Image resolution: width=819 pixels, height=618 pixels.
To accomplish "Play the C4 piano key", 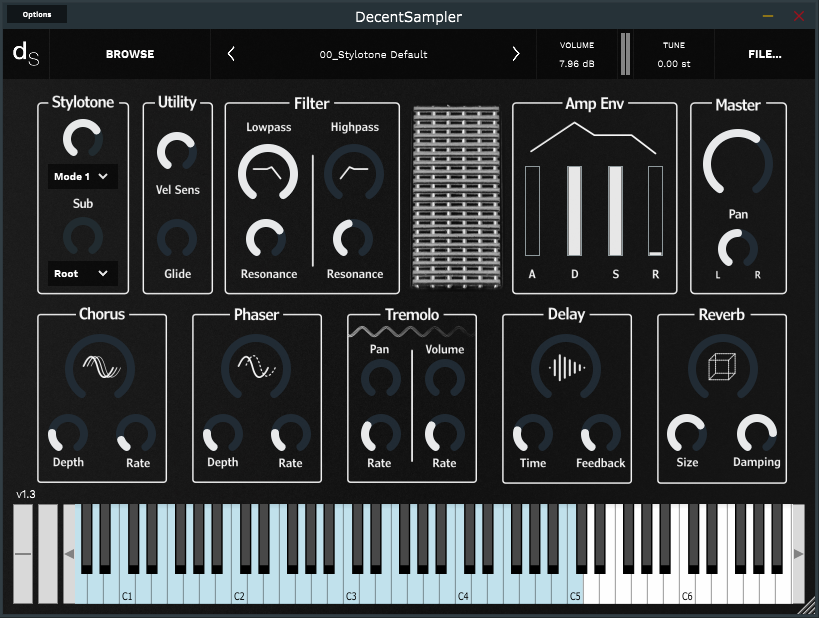I will 463,590.
